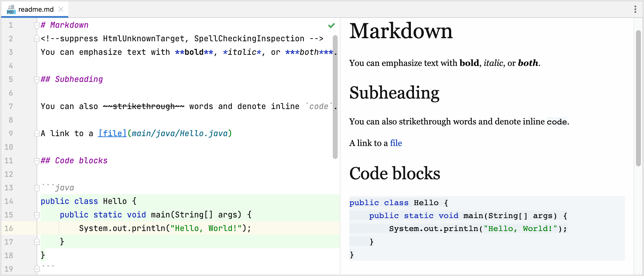Click the System.out.println line in the editor
644x276 pixels.
(x=165, y=228)
